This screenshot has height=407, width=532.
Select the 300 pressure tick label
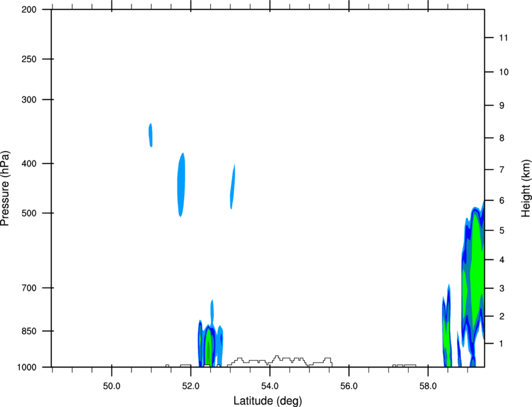29,100
